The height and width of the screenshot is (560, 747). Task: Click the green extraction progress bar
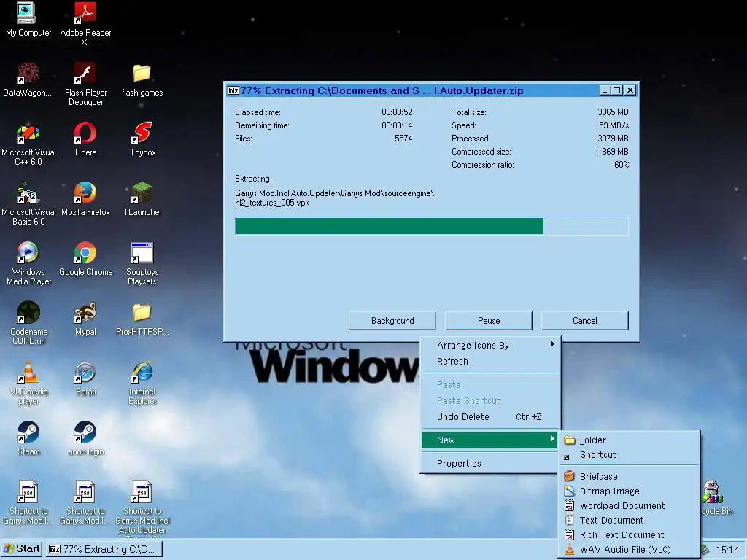point(432,226)
